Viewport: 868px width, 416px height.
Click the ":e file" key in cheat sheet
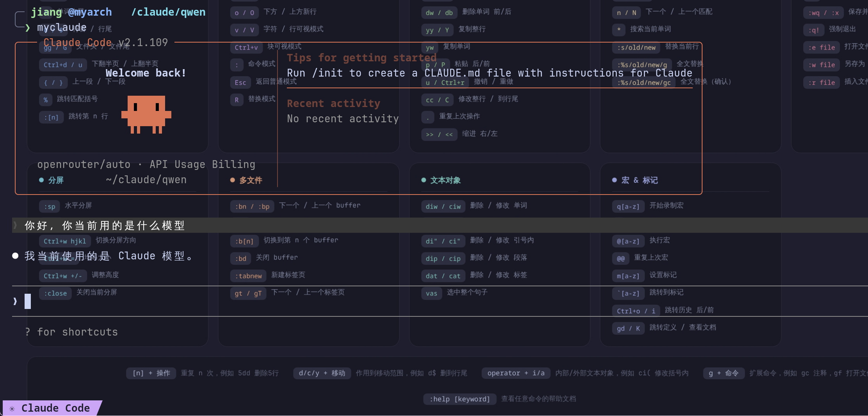click(x=822, y=47)
